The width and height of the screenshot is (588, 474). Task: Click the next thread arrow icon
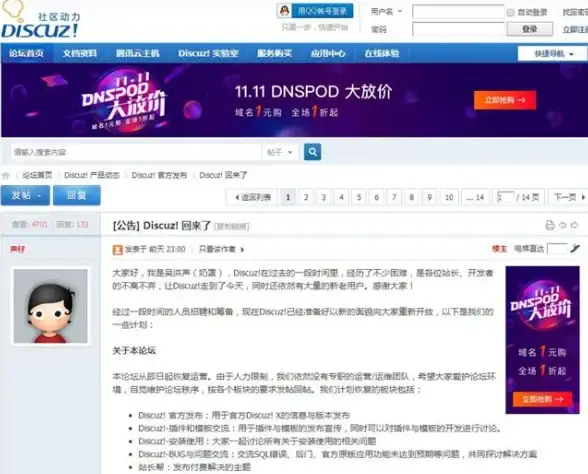(x=574, y=225)
